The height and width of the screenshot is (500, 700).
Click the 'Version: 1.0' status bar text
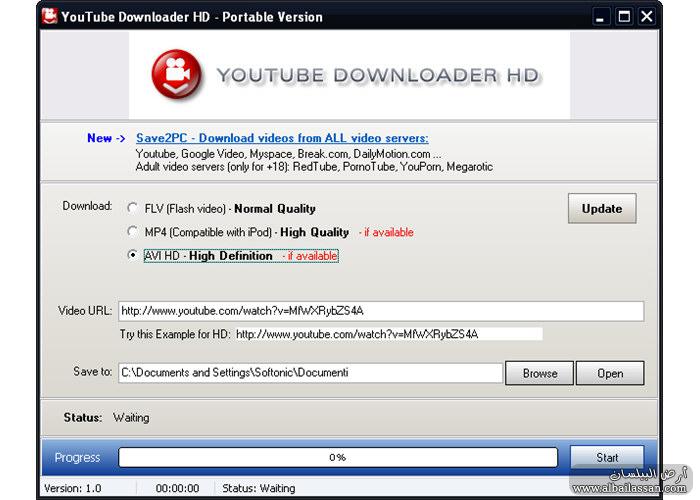coord(73,488)
